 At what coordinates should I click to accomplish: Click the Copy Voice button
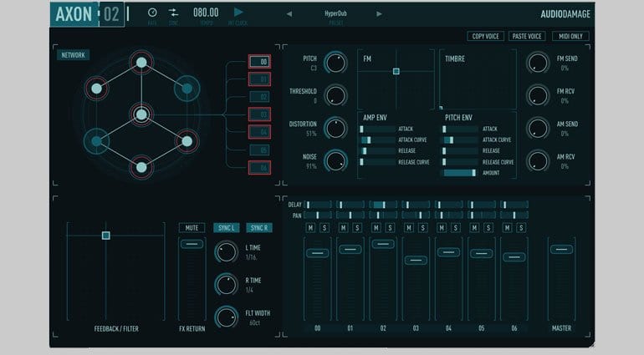[485, 36]
